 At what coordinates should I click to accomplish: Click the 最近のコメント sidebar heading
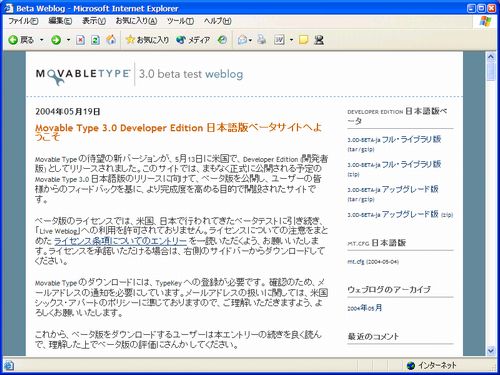(373, 336)
